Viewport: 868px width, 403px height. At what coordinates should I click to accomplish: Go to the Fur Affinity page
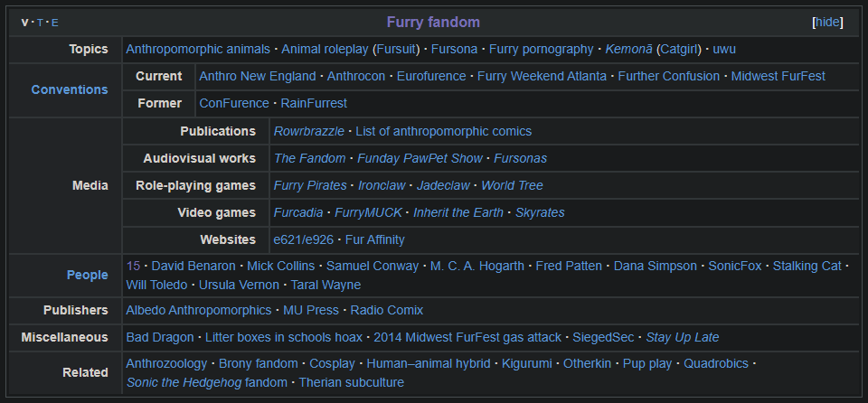(374, 240)
